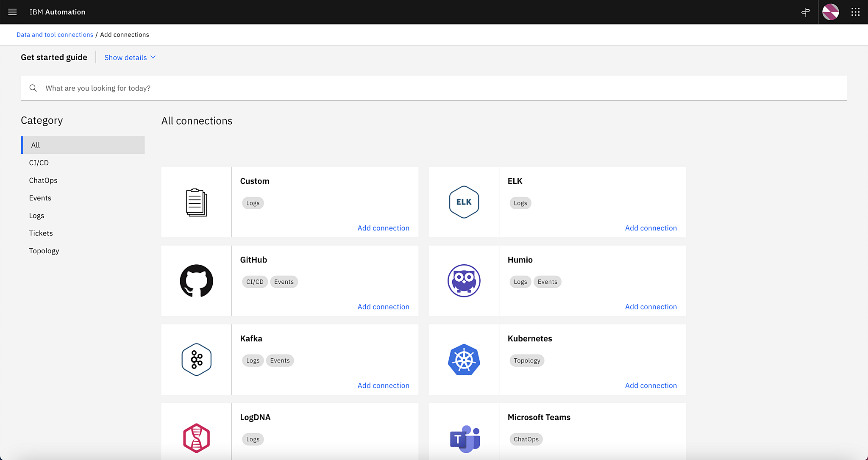Click the search magnifier icon
The width and height of the screenshot is (868, 460).
click(33, 88)
